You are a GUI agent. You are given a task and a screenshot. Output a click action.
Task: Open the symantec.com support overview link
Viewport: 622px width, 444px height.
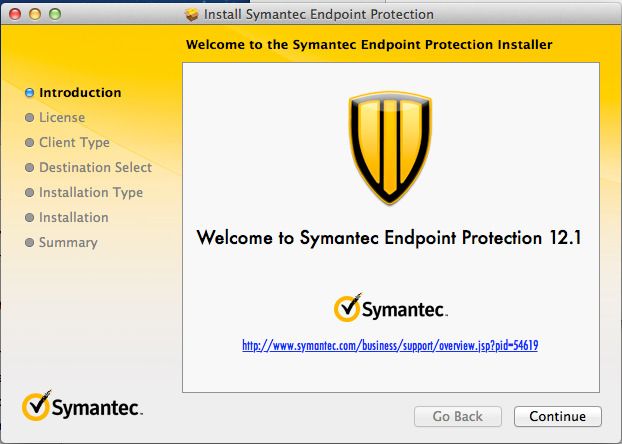click(x=390, y=346)
